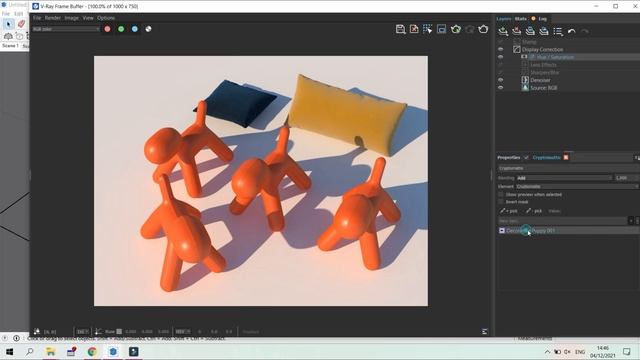Screen dimensions: 640x360
Task: Toggle visibility of Lens Effects layer
Action: pos(500,65)
